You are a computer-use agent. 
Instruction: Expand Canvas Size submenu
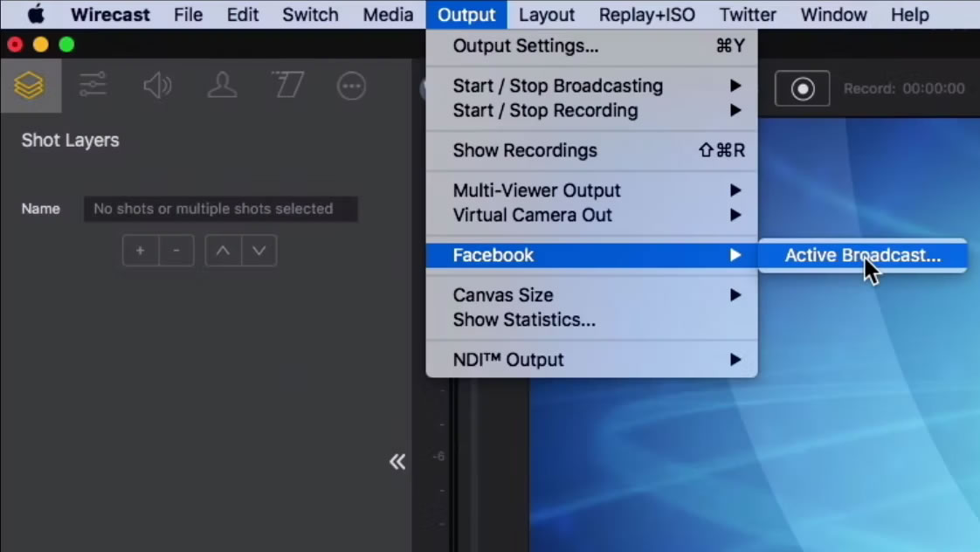point(591,295)
